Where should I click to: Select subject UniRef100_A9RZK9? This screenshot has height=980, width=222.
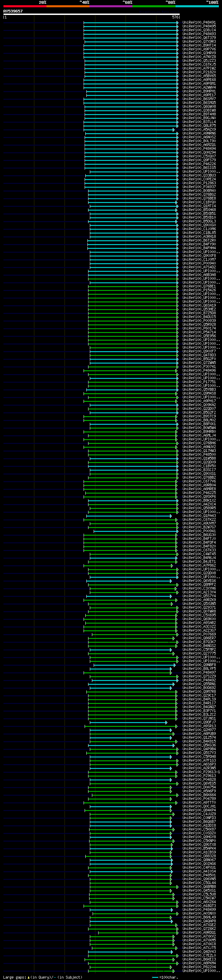[199, 600]
